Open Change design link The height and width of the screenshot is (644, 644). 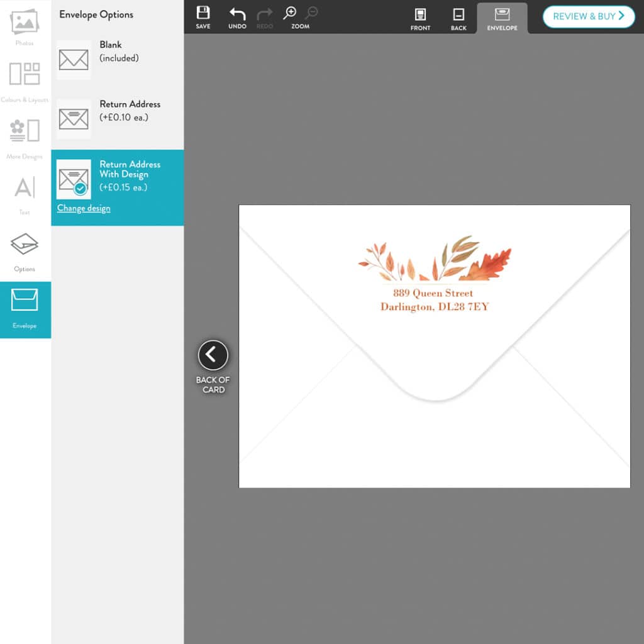[82, 208]
